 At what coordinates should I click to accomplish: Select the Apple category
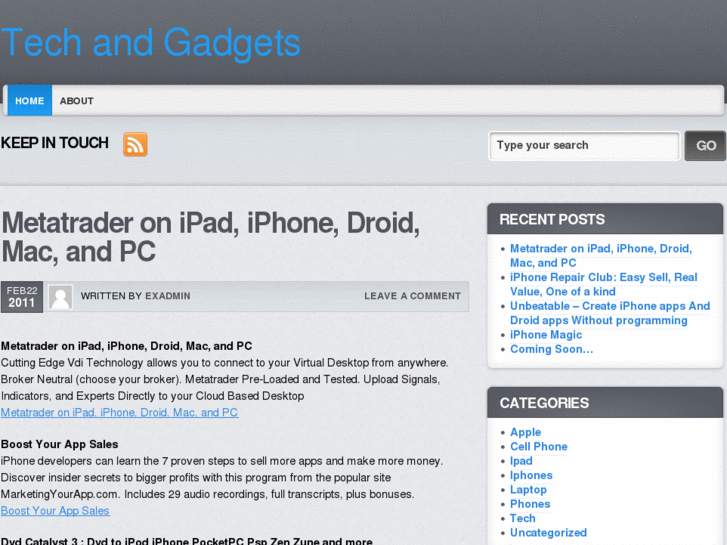[x=525, y=432]
